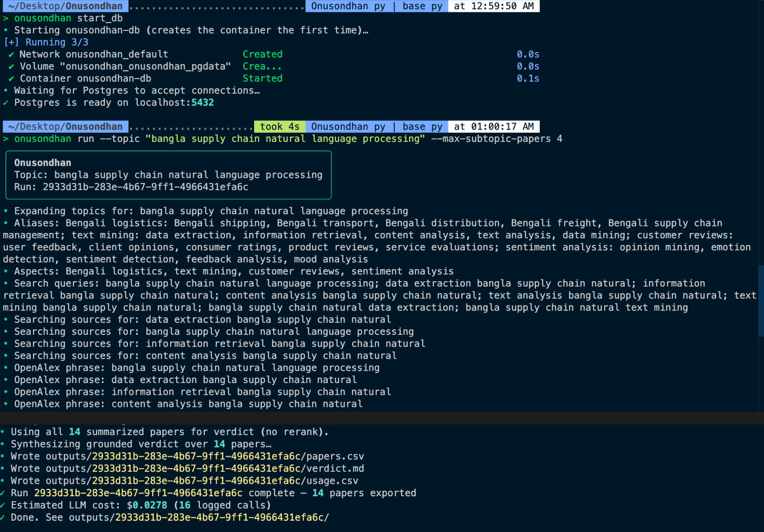Click the 0.1s duration value
Screen dimensions: 764x532
[528, 78]
